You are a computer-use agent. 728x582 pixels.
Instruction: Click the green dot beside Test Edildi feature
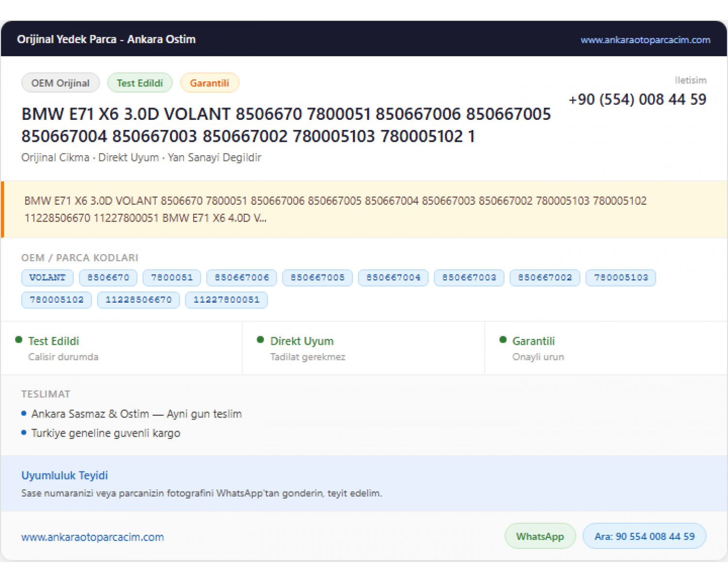click(x=19, y=340)
